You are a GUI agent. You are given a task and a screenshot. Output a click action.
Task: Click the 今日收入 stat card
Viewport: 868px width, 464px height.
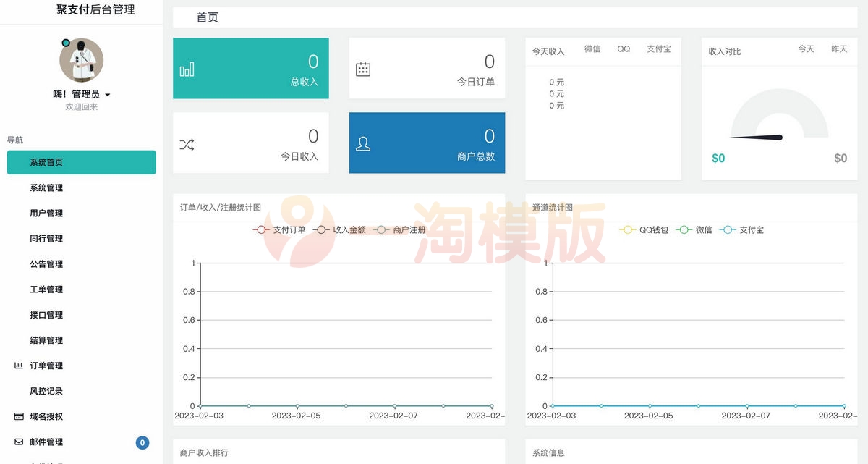[251, 143]
